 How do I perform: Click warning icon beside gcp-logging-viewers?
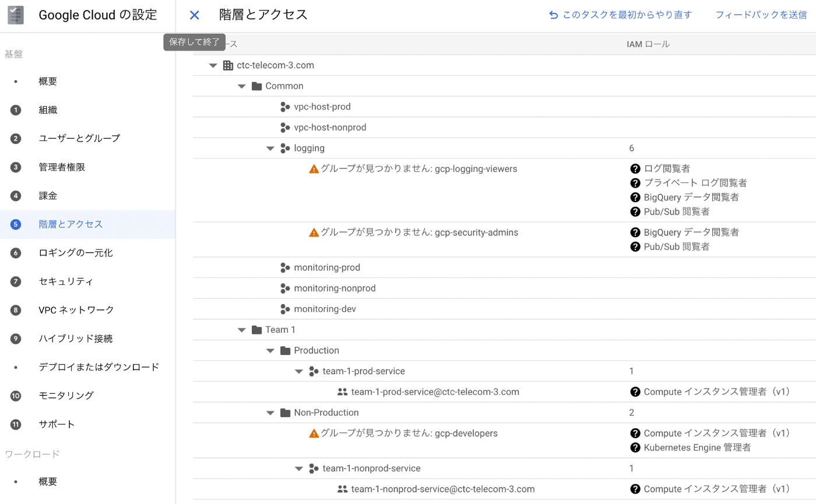pos(314,169)
